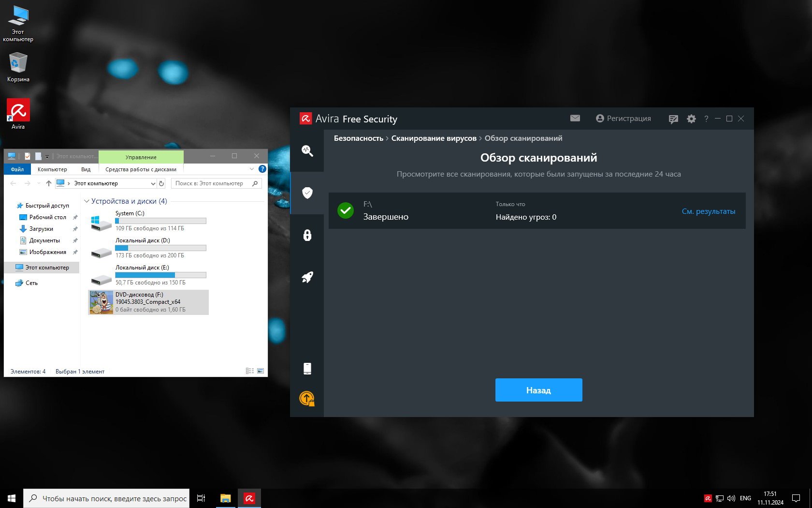The height and width of the screenshot is (508, 812).
Task: Select Загрузки in navigation pane
Action: click(36, 229)
